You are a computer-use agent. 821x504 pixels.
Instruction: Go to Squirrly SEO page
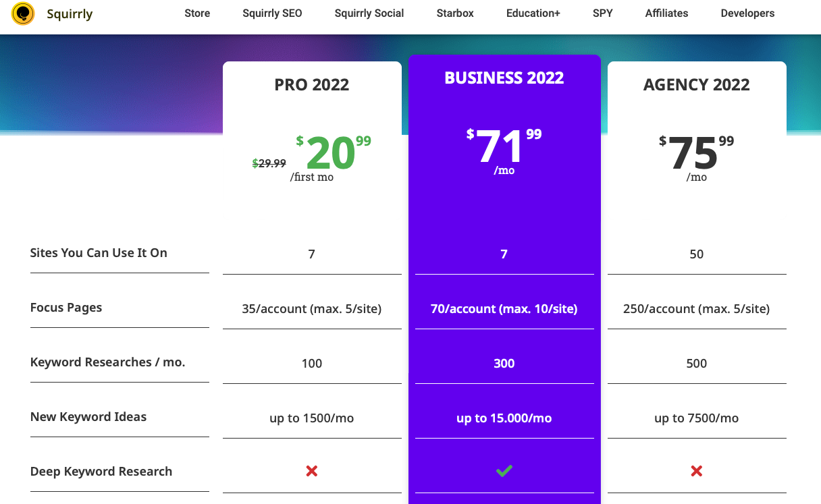coord(272,13)
